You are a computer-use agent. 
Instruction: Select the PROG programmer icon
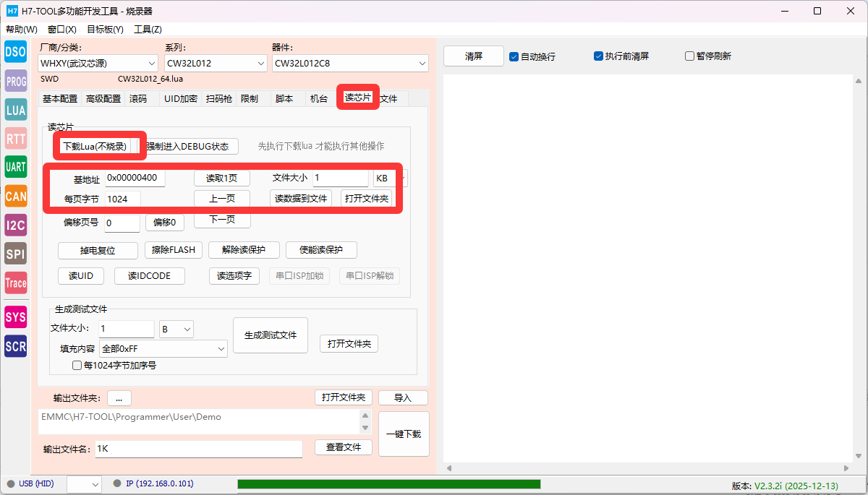15,82
